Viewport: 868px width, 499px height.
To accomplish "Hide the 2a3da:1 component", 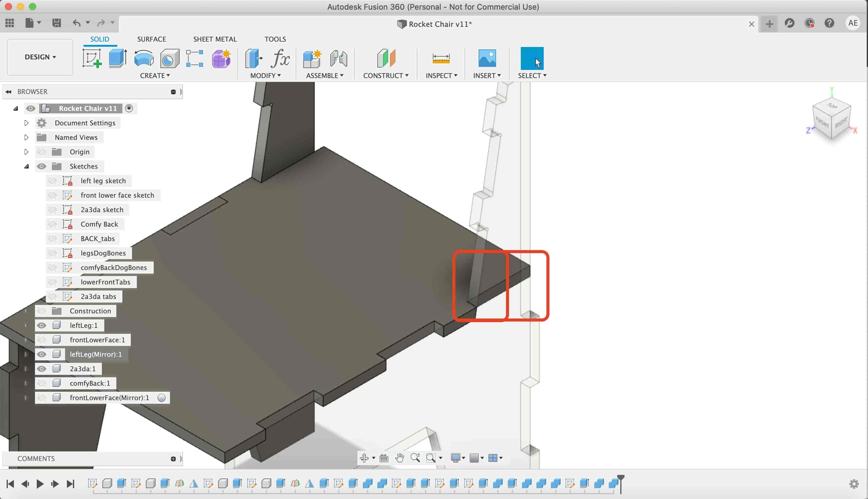I will (42, 369).
